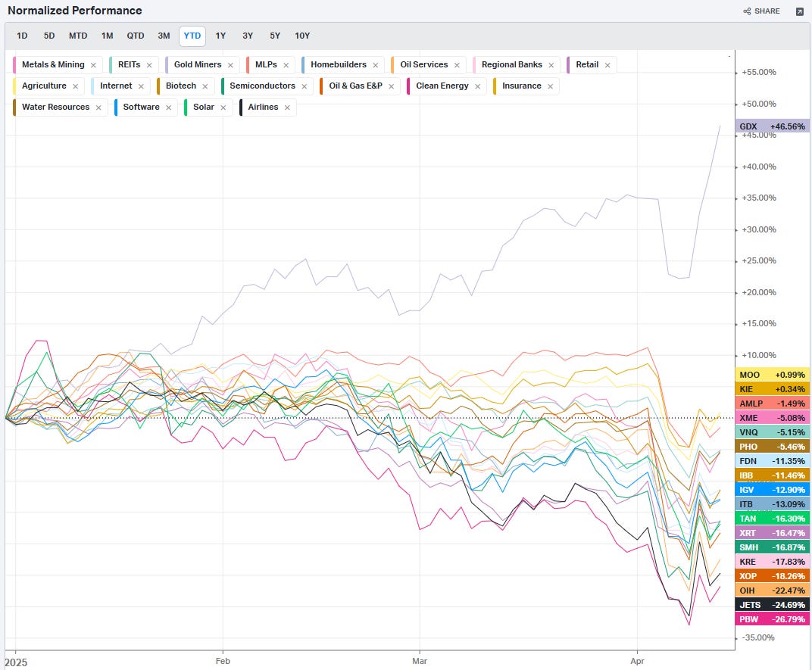Image resolution: width=812 pixels, height=670 pixels.
Task: Remove Semiconductors series via x
Action: 304,86
